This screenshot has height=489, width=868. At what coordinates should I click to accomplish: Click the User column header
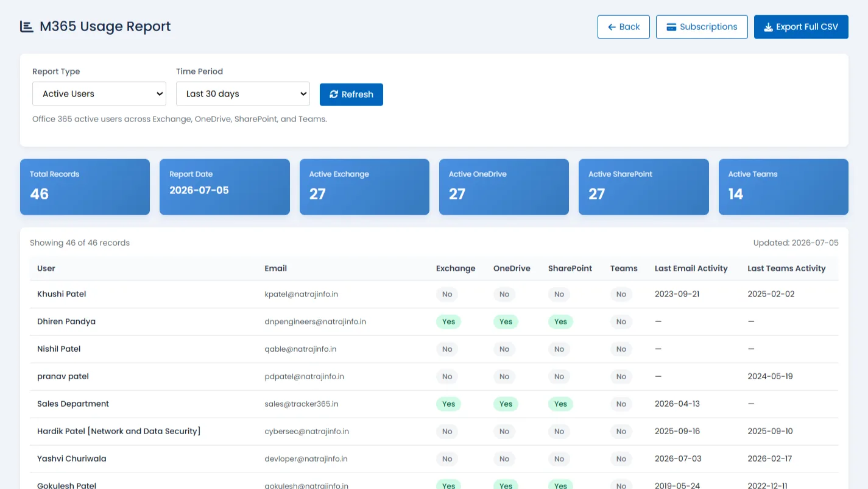46,268
